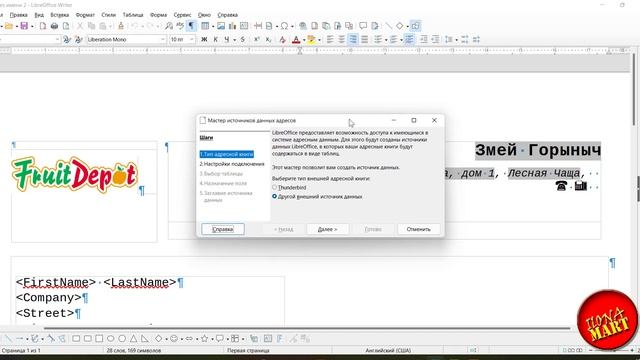Select step '2. Настройки подключения'
Image resolution: width=640 pixels, height=360 pixels.
pyautogui.click(x=232, y=164)
